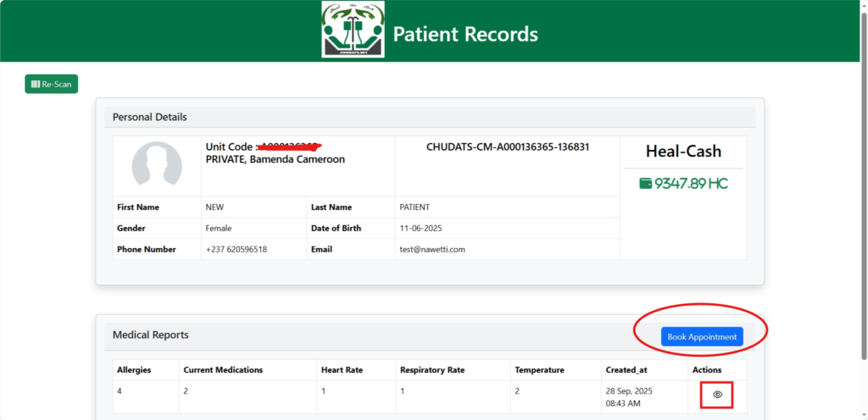Select the created date 28 Sep, 2025
868x420 pixels.
click(629, 390)
